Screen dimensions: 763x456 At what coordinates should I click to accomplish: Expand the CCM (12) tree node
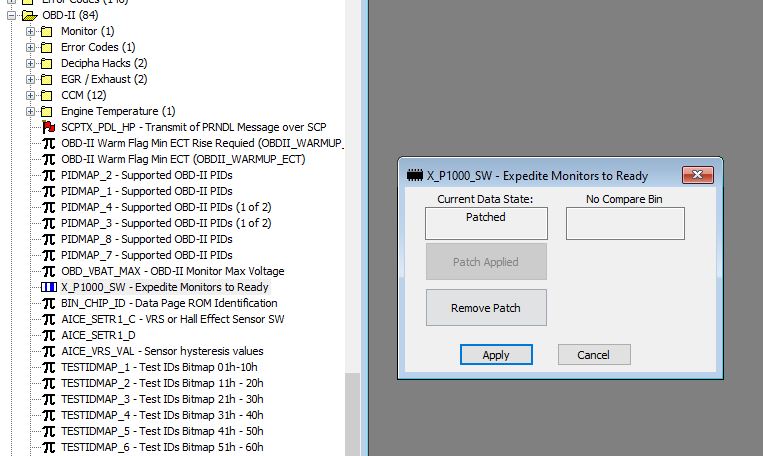tap(31, 95)
